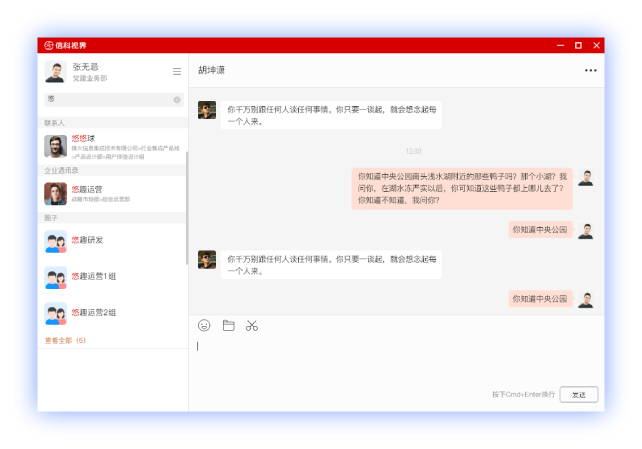Screen dimensions: 642x449
Task: Open 悠趣运营 in enterprise directory results
Action: point(112,192)
